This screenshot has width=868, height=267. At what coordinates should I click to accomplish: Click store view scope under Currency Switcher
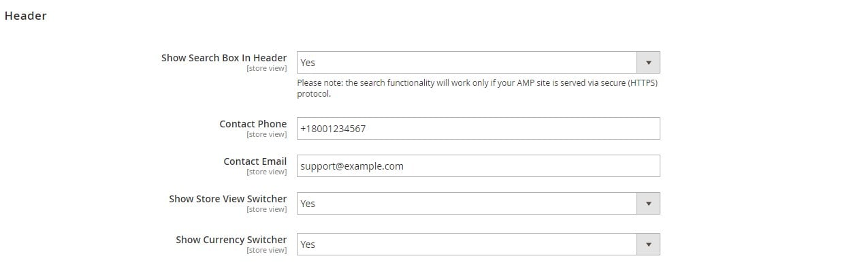coord(267,251)
